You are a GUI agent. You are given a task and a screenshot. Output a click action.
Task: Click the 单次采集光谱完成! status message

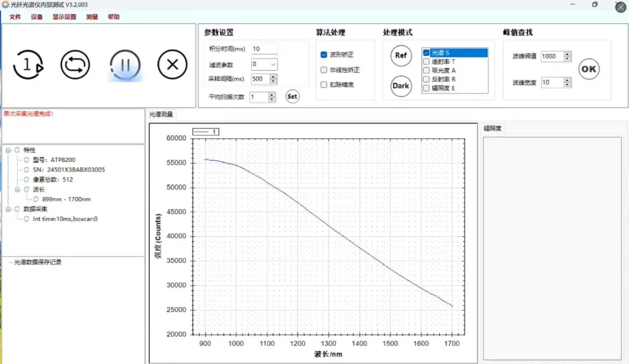28,114
